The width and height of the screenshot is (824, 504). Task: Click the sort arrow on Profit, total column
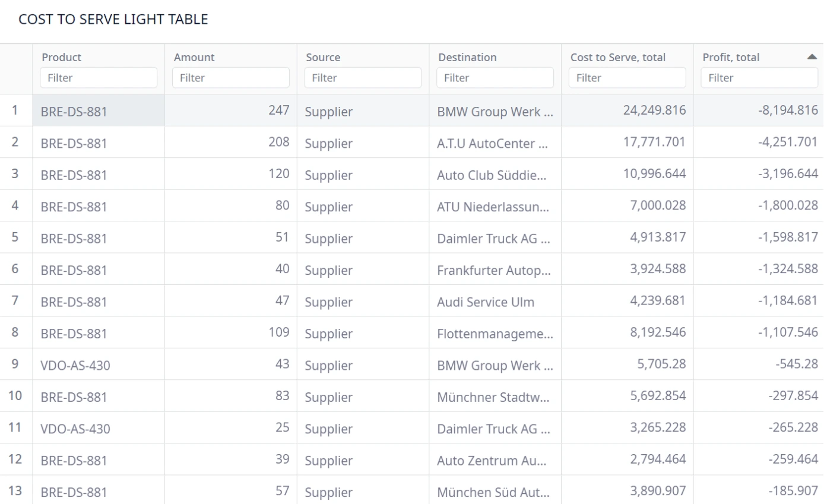pyautogui.click(x=812, y=57)
